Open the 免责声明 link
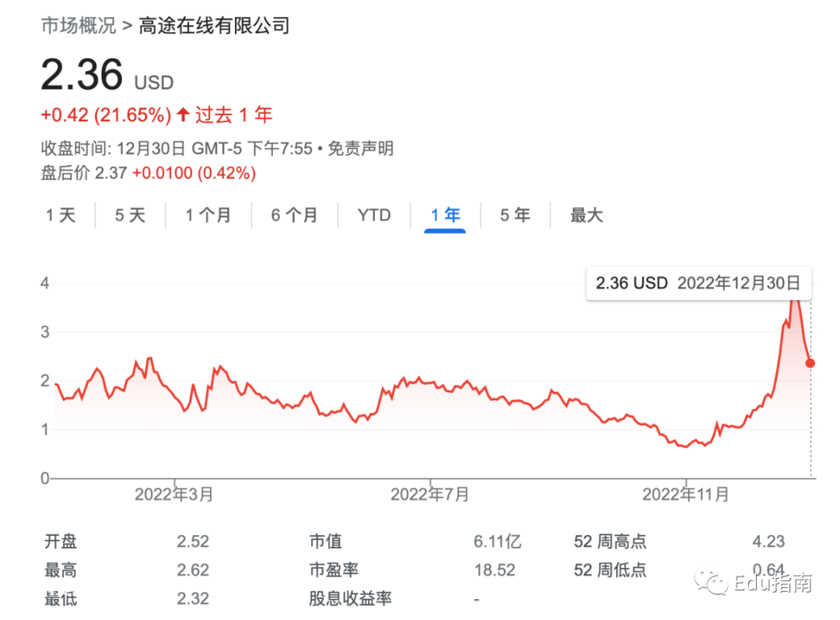The height and width of the screenshot is (620, 840). tap(361, 149)
